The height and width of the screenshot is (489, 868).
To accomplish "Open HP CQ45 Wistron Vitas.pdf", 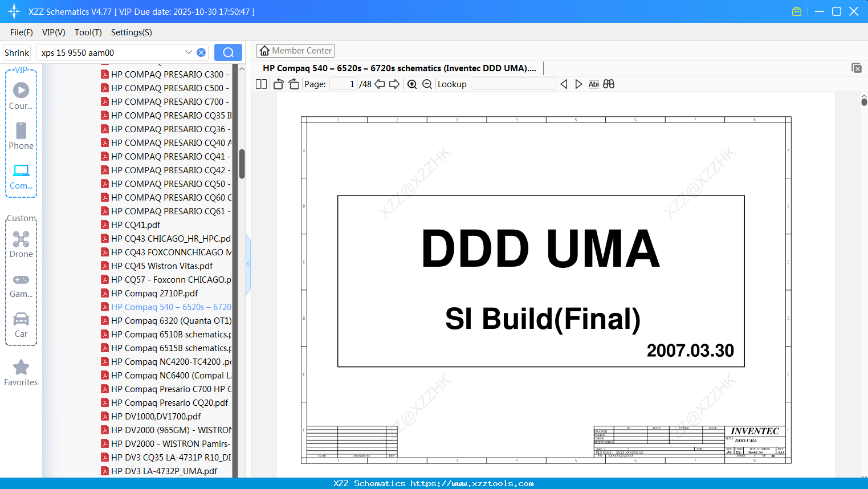I will point(157,266).
